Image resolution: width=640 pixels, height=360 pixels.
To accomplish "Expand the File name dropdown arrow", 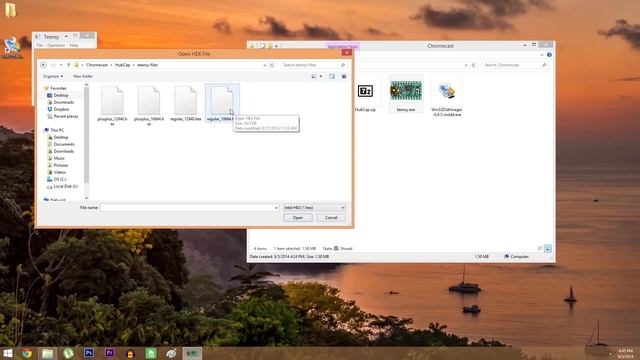I will coord(276,208).
